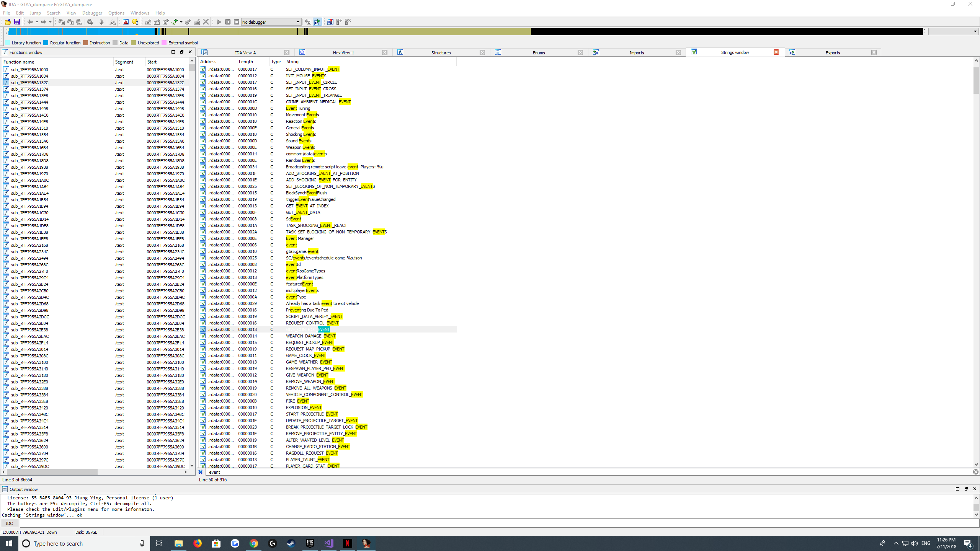Select the GET_EVENT_DATA string row

[303, 212]
